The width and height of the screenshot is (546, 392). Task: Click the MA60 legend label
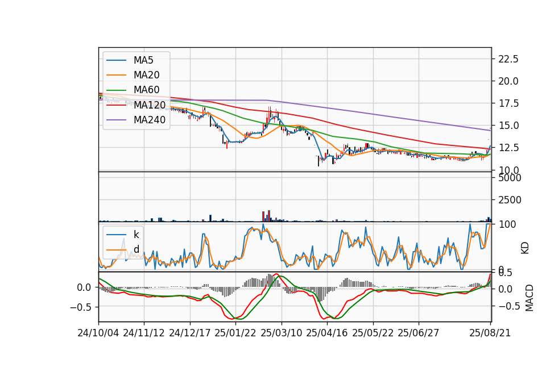pyautogui.click(x=146, y=90)
